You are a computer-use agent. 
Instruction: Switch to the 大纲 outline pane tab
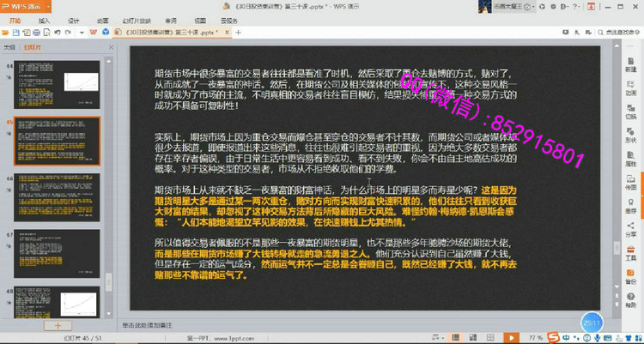point(9,48)
